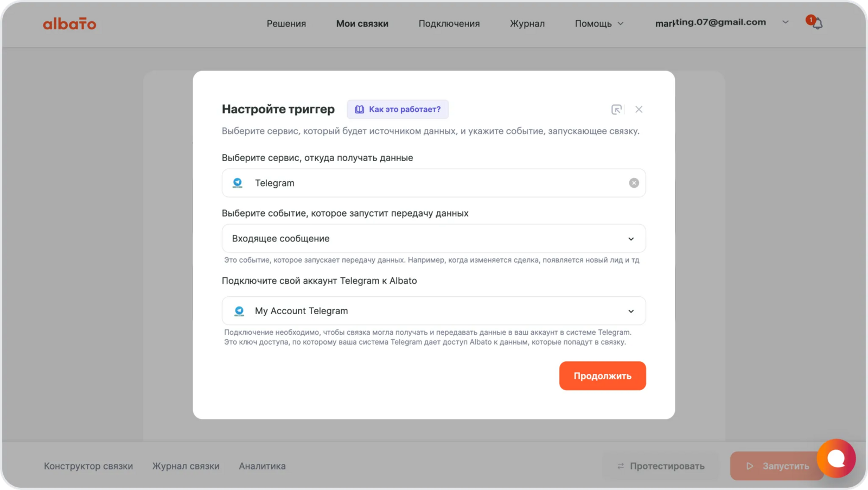Expand the event dropdown 'Входящее сообщение'
The height and width of the screenshot is (490, 868).
pos(631,239)
